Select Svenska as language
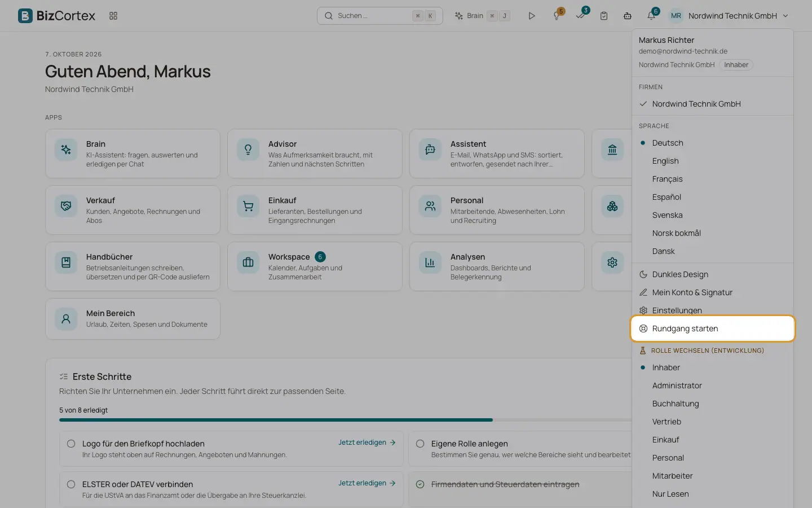 tap(713, 215)
